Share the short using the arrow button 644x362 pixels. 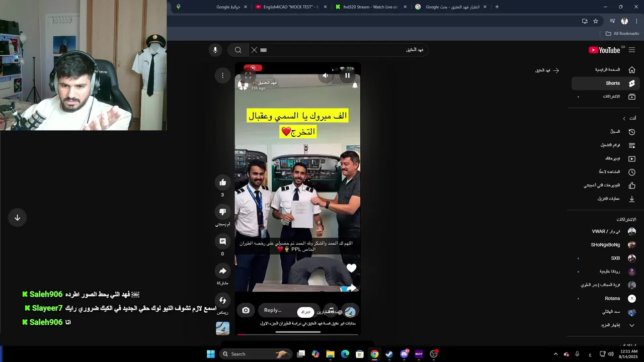click(x=222, y=271)
